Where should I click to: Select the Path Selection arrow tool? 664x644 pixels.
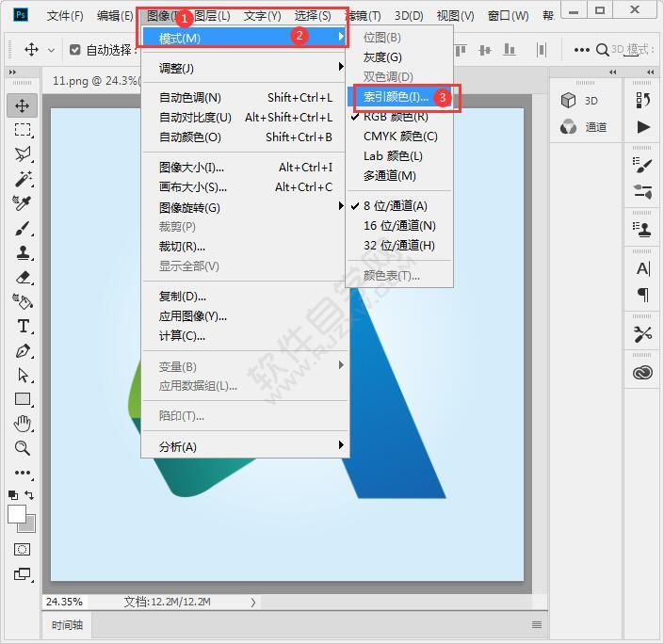tap(23, 375)
